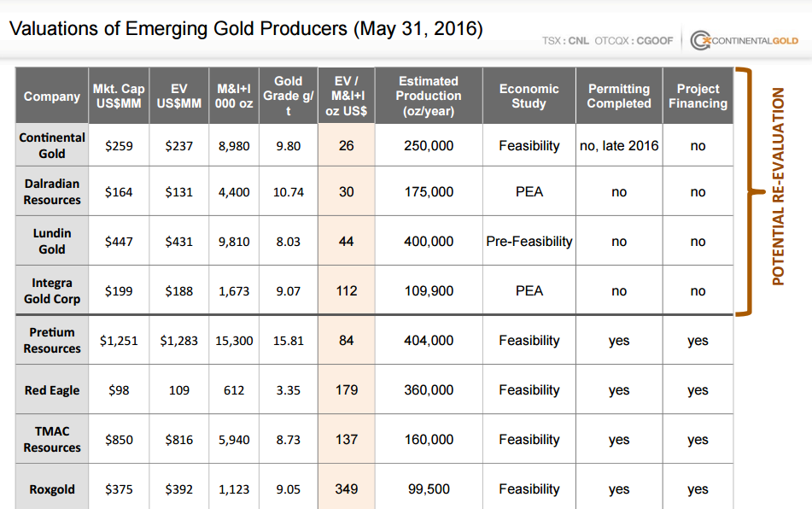Screen dimensions: 812x509
Task: Click the highlighted EV/oz value '137'
Action: coord(346,440)
